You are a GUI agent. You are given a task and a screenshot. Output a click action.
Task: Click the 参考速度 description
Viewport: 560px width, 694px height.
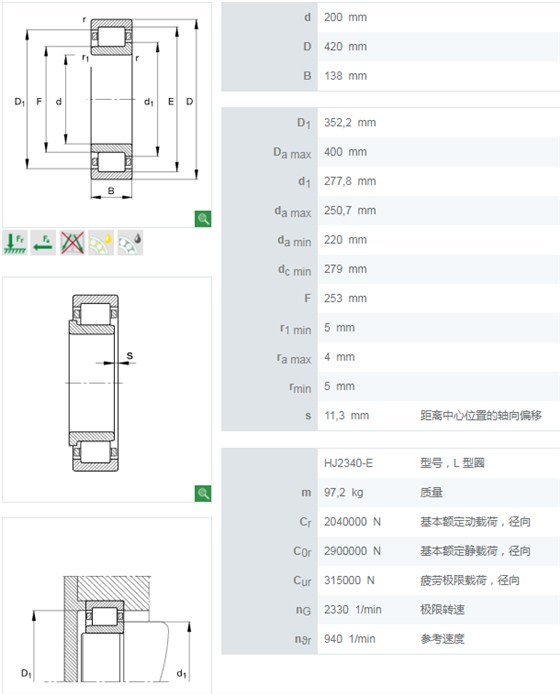click(442, 639)
